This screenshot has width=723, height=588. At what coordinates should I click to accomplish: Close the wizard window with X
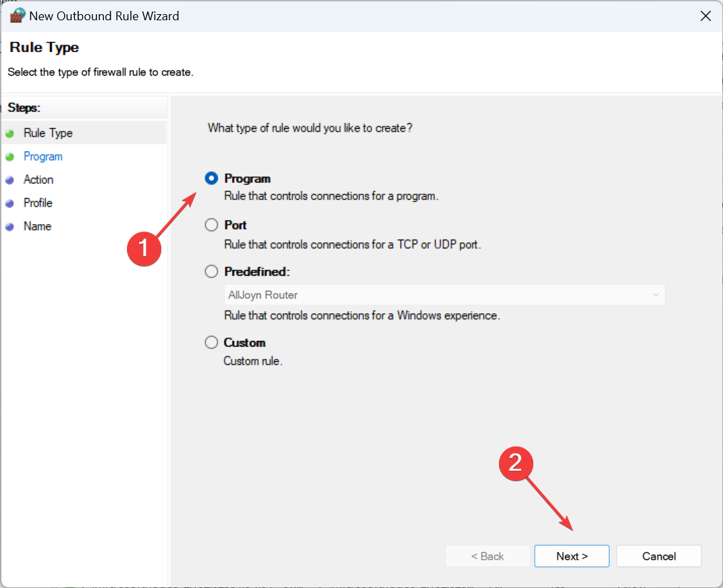point(705,16)
